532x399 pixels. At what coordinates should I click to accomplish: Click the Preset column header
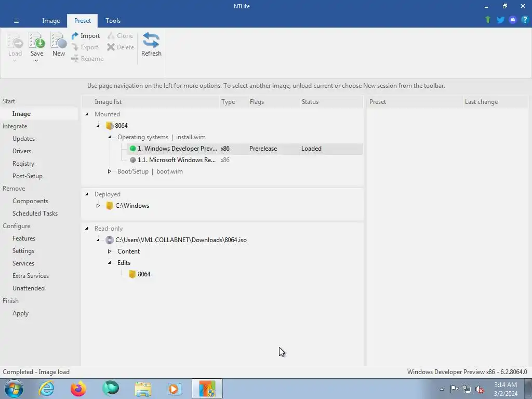click(415, 102)
